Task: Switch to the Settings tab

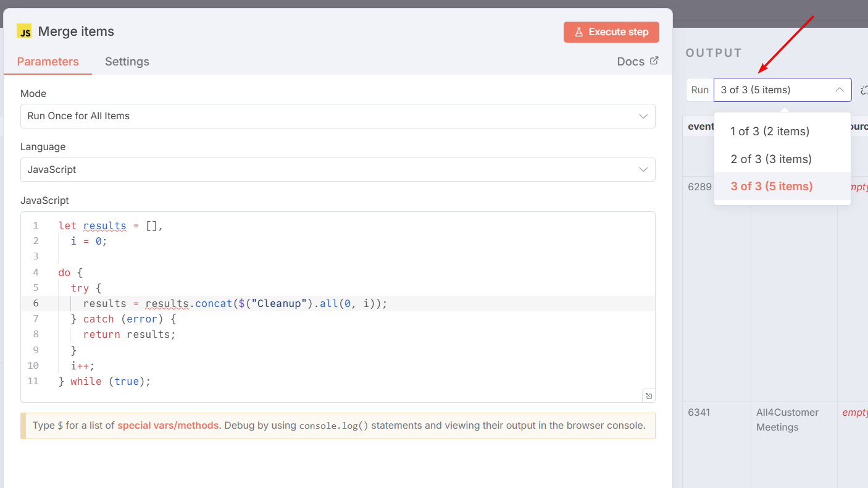Action: [x=127, y=62]
